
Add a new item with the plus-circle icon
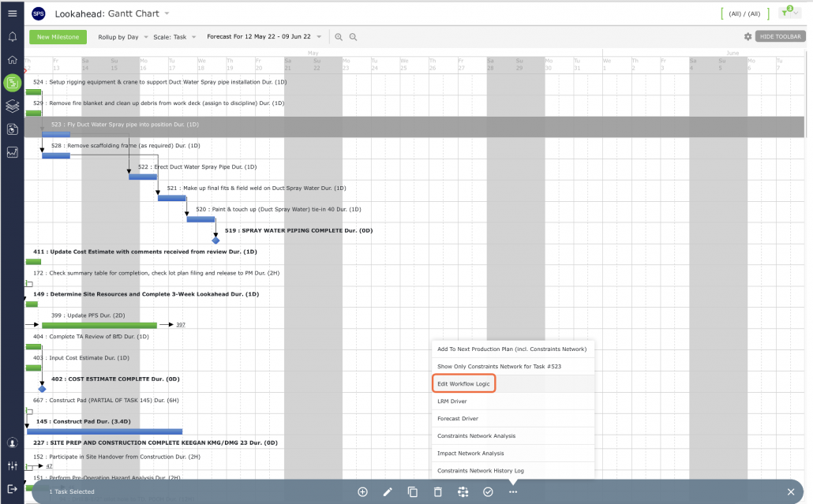pyautogui.click(x=362, y=492)
